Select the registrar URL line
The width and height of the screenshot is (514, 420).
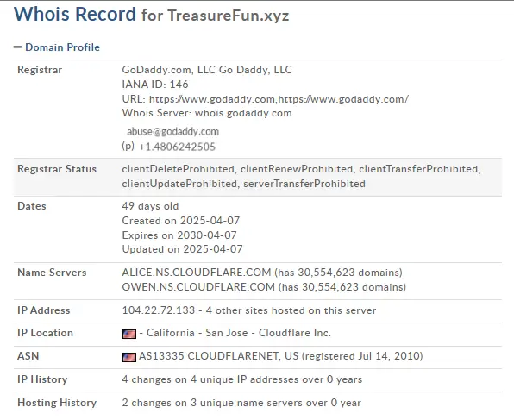(x=266, y=99)
